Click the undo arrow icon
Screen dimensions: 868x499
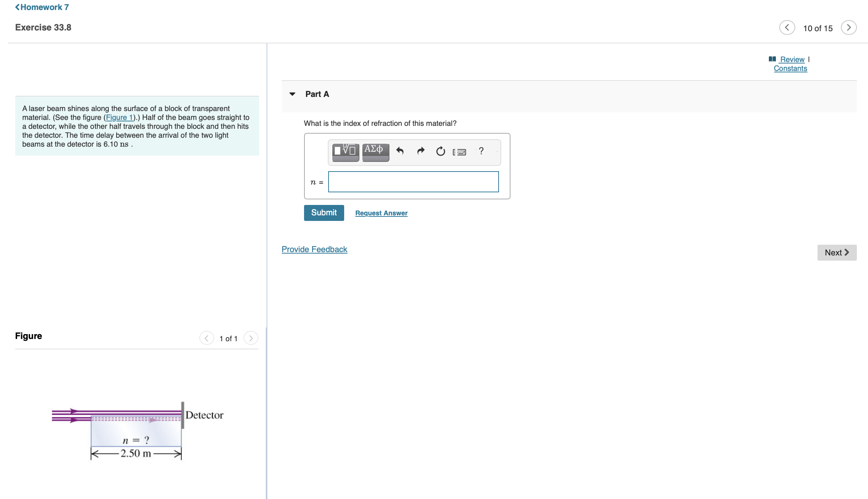click(400, 151)
